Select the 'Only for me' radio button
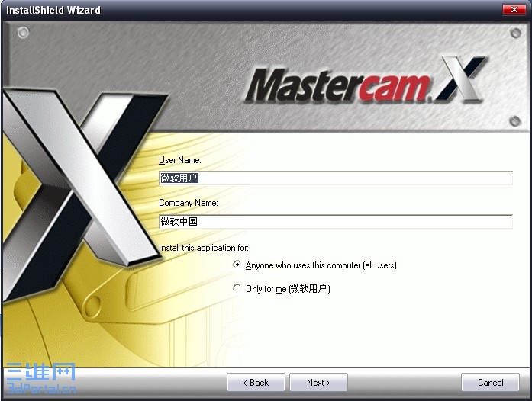The height and width of the screenshot is (401, 532). (237, 288)
